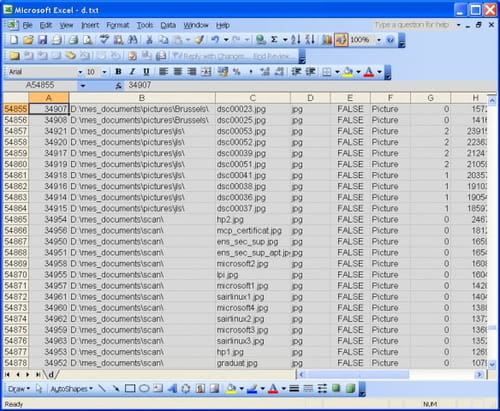Select the Oval drawing tool

tap(144, 388)
